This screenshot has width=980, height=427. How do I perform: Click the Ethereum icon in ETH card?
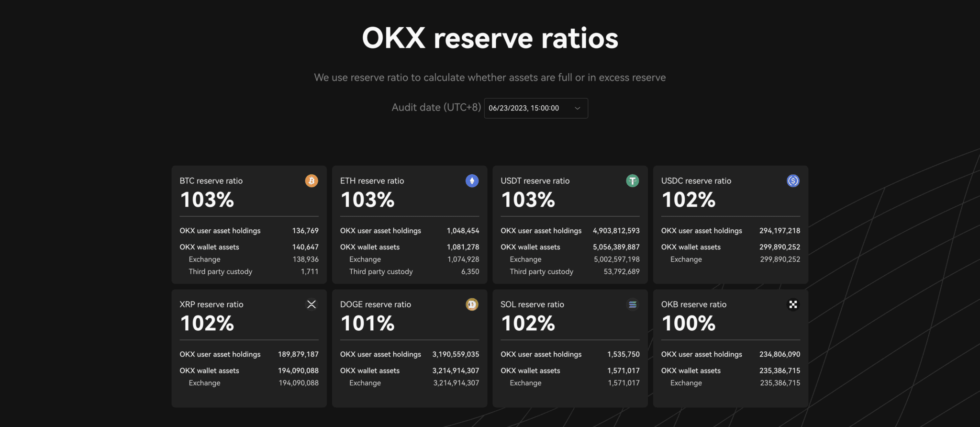coord(472,181)
